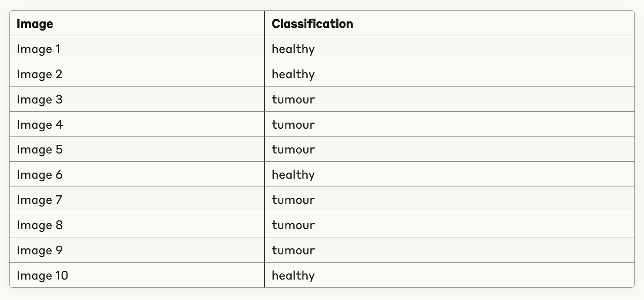Select the "Image 5" cell
This screenshot has height=300, width=644.
[40, 150]
